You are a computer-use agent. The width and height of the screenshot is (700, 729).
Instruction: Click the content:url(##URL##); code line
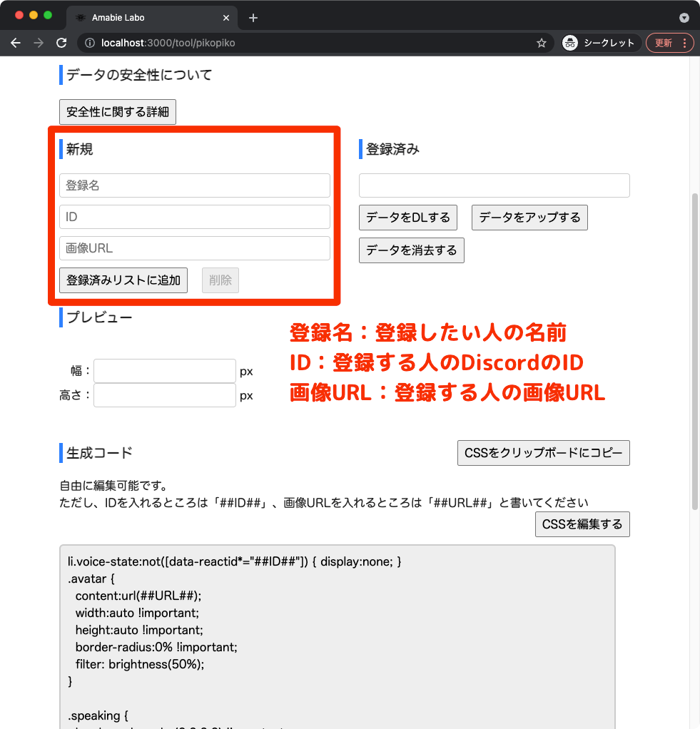[x=138, y=596]
